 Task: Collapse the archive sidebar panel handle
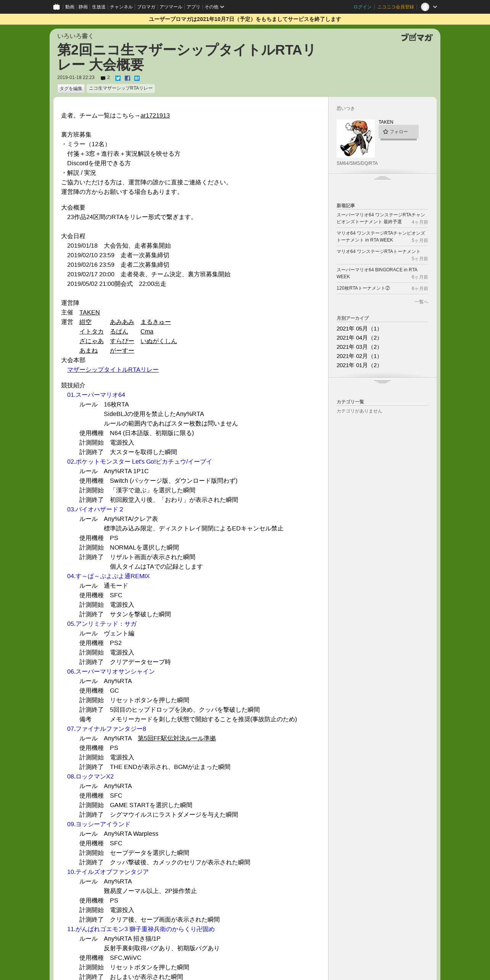382,382
